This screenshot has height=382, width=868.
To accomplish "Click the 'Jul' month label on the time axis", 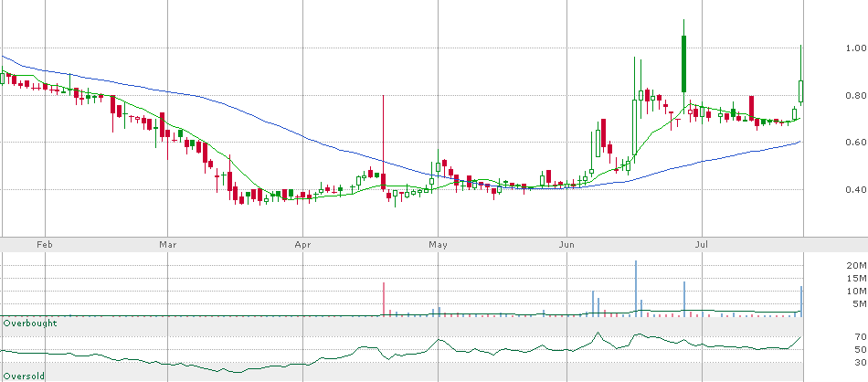I will [701, 245].
